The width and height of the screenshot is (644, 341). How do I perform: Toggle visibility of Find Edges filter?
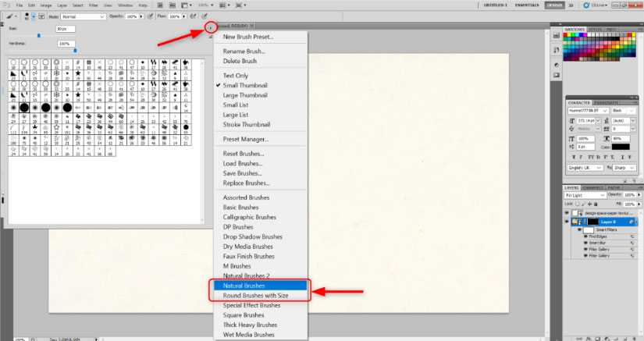click(x=585, y=236)
